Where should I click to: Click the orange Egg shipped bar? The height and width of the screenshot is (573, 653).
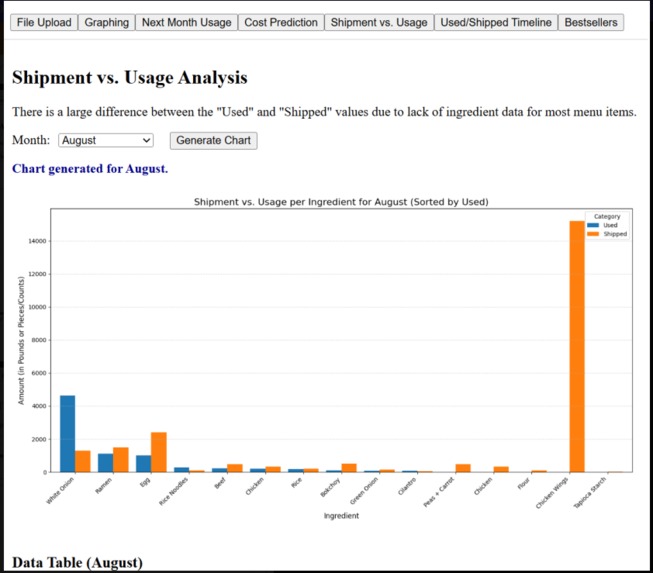[x=159, y=452]
